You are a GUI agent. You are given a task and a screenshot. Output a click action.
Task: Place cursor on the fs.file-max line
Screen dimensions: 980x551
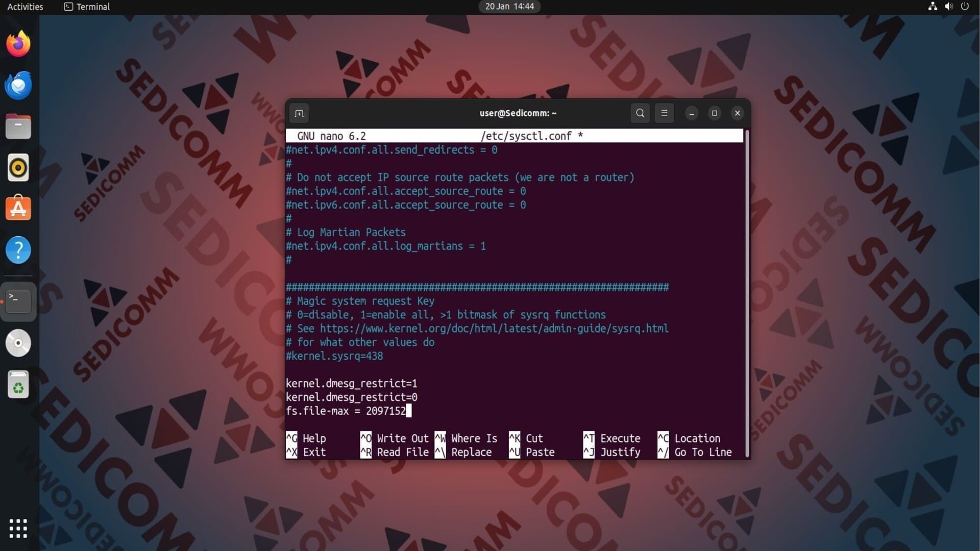[x=346, y=411]
